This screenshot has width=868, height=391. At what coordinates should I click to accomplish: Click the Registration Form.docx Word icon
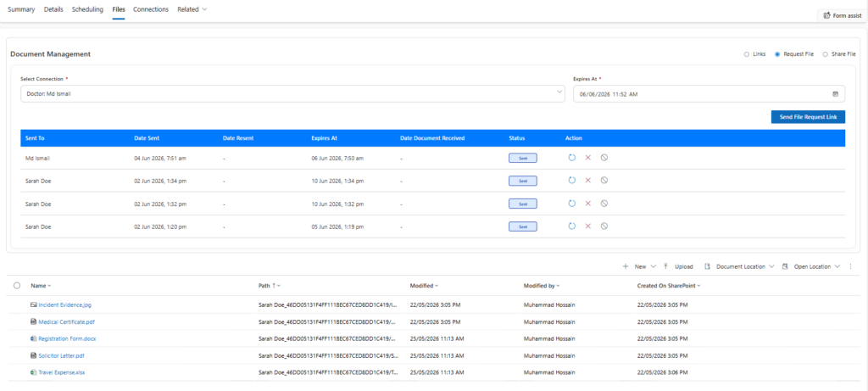click(x=33, y=338)
